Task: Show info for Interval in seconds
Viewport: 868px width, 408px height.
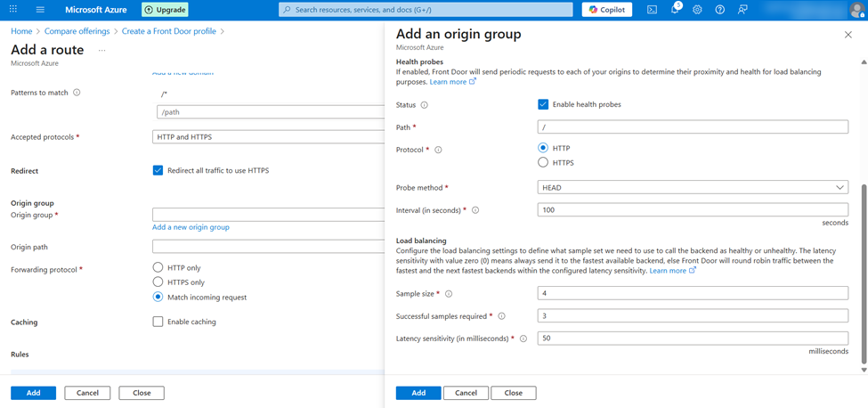Action: (x=475, y=210)
